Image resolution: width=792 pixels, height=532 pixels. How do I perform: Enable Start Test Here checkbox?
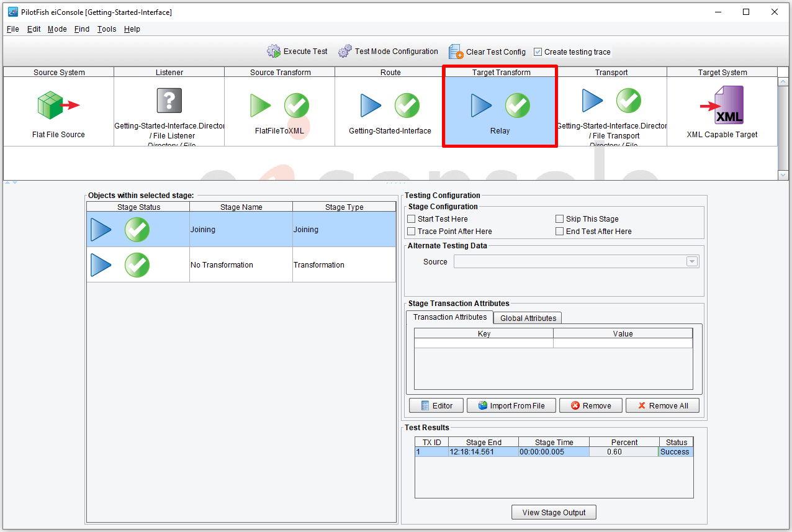(x=412, y=219)
